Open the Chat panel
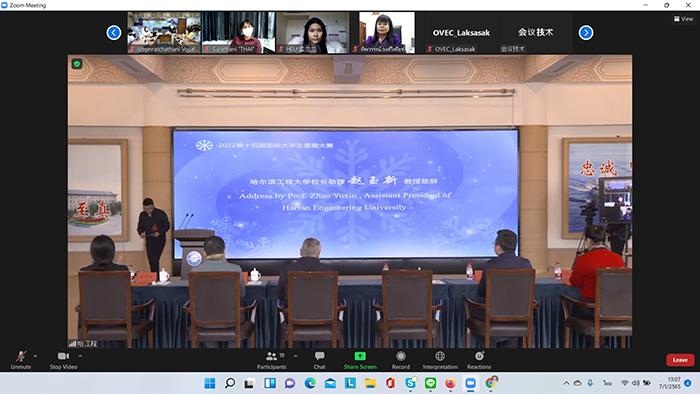Image resolution: width=700 pixels, height=394 pixels. pos(319,360)
